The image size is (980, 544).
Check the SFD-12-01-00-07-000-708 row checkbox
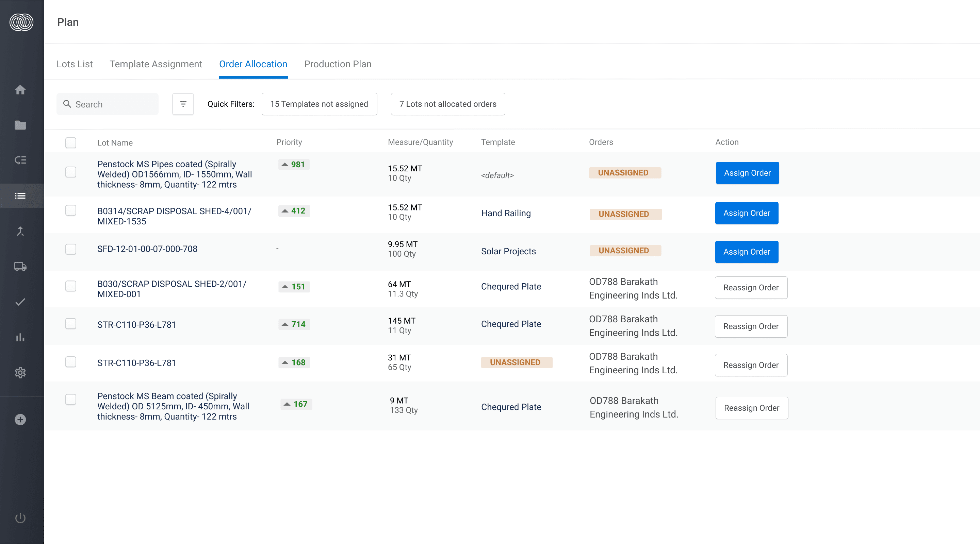click(71, 249)
